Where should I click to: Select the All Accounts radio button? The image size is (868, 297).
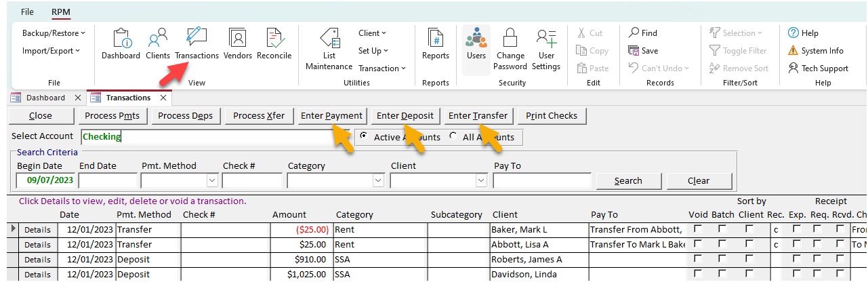453,136
